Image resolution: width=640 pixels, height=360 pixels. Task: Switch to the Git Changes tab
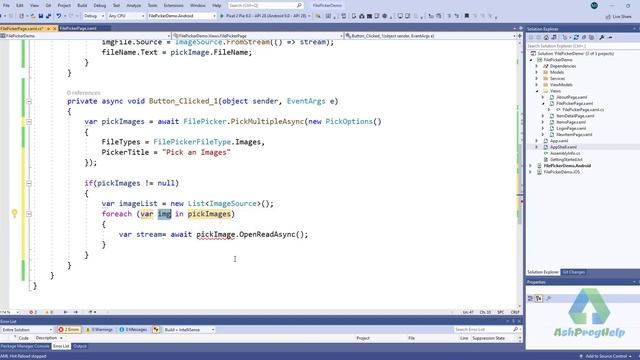(x=573, y=272)
